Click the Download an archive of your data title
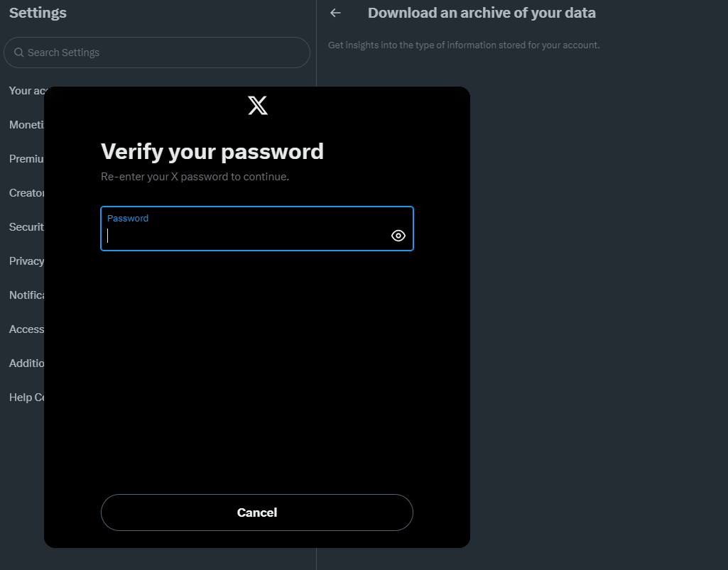Screen dimensions: 728x570 [x=482, y=13]
